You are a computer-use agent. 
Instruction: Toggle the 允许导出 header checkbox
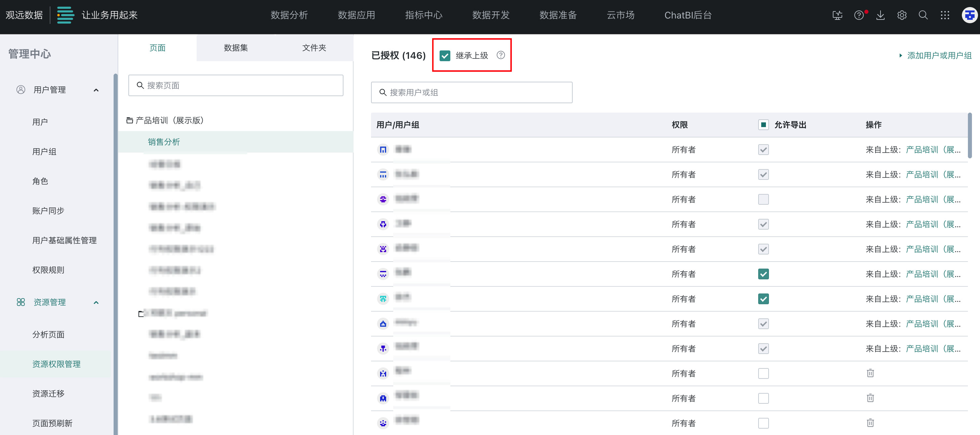[x=763, y=125]
